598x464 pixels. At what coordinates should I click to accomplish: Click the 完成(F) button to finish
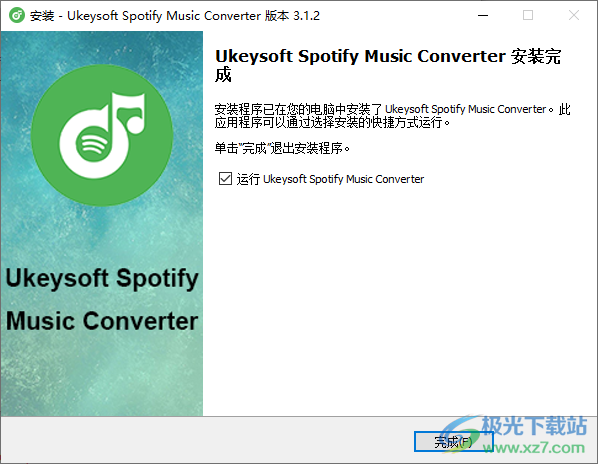click(453, 442)
